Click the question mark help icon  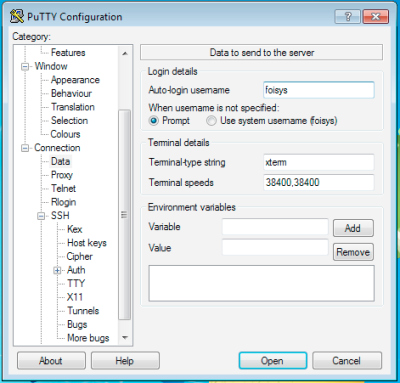(348, 16)
